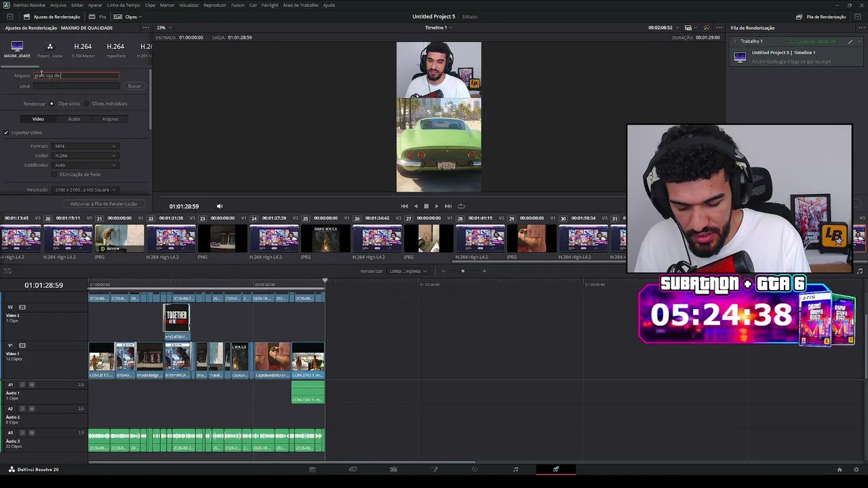The width and height of the screenshot is (868, 488).
Task: Toggle Video 2 track enable icon
Action: pyautogui.click(x=22, y=307)
